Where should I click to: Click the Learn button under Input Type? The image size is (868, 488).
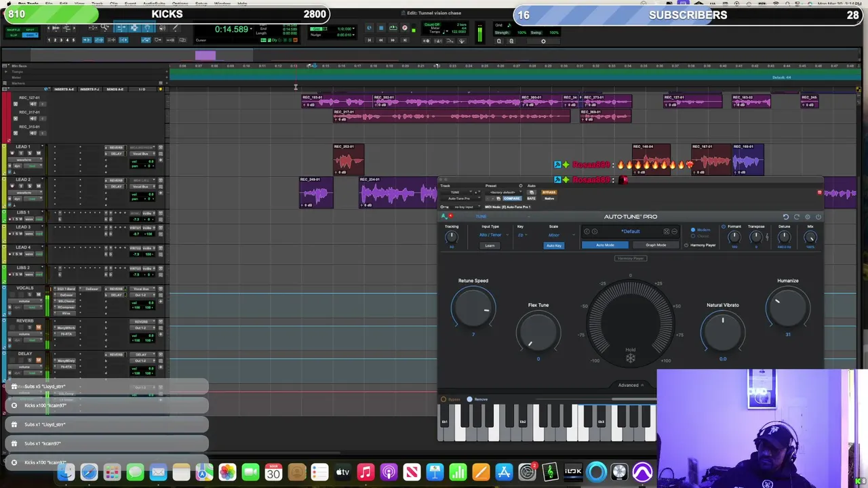click(490, 245)
